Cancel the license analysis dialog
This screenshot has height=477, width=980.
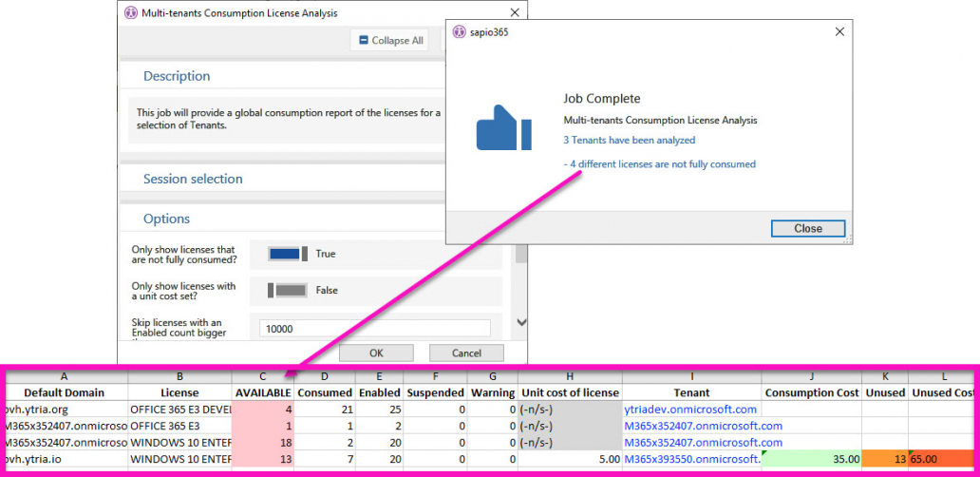tap(466, 353)
